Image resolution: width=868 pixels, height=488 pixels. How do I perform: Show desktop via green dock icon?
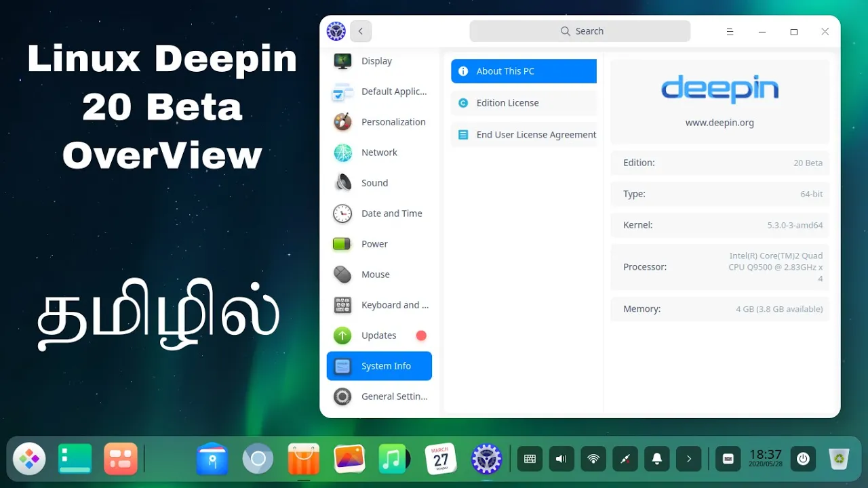(75, 459)
